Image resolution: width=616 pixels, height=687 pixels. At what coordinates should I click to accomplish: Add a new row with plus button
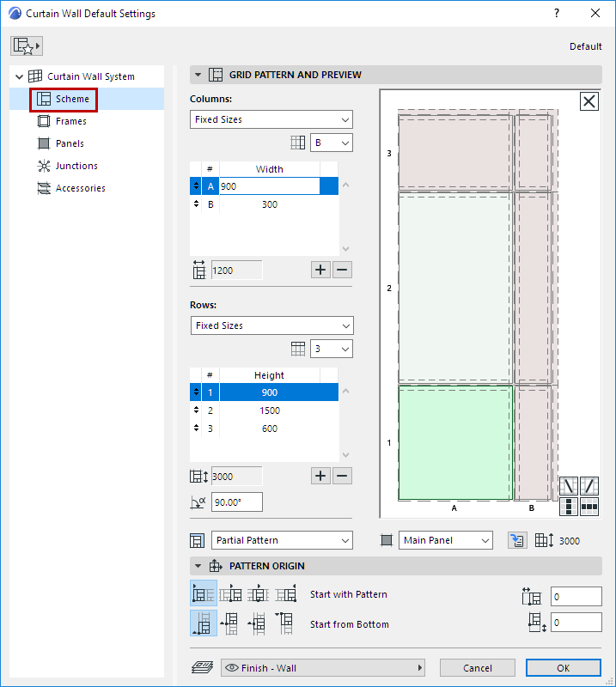point(320,476)
